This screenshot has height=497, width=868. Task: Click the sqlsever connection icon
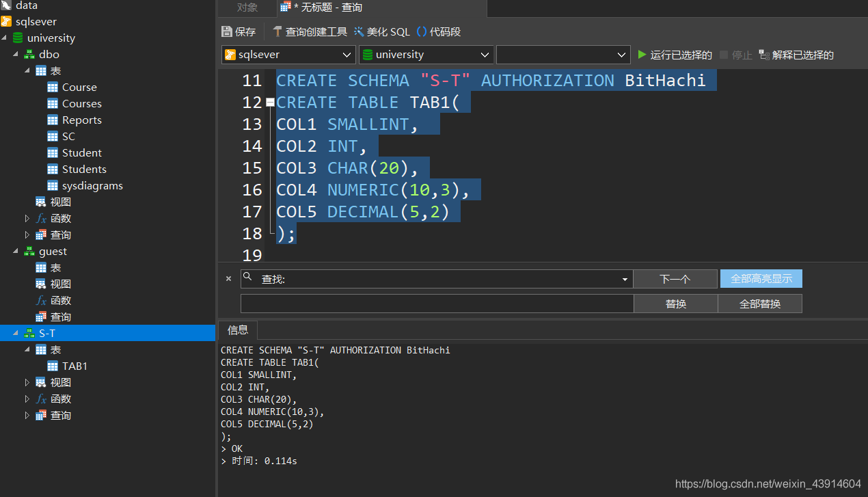pyautogui.click(x=6, y=22)
